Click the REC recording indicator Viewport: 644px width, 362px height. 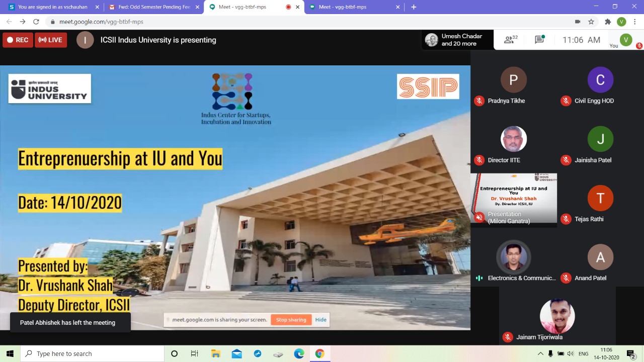point(18,40)
